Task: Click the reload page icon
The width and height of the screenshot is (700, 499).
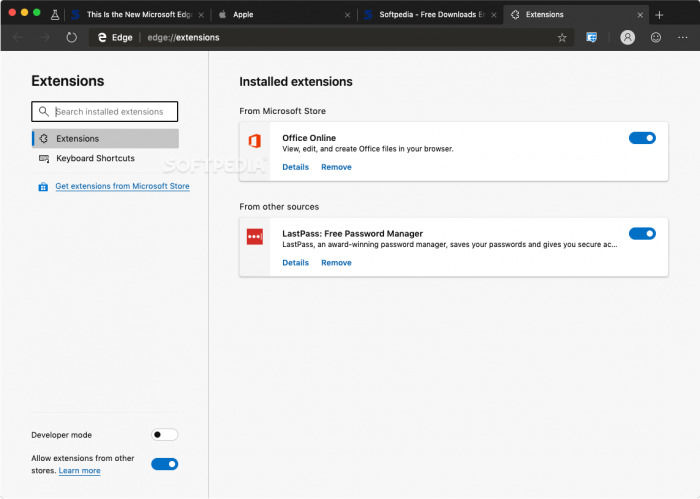Action: [72, 37]
